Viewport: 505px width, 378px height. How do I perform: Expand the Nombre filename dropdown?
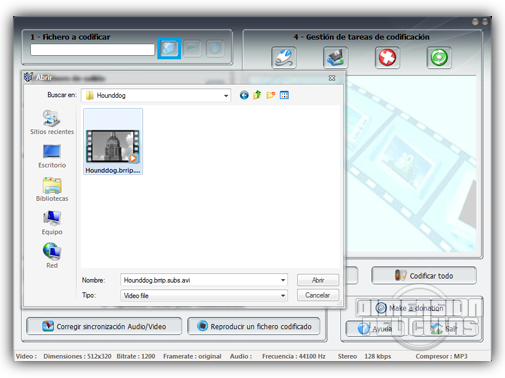coord(283,280)
